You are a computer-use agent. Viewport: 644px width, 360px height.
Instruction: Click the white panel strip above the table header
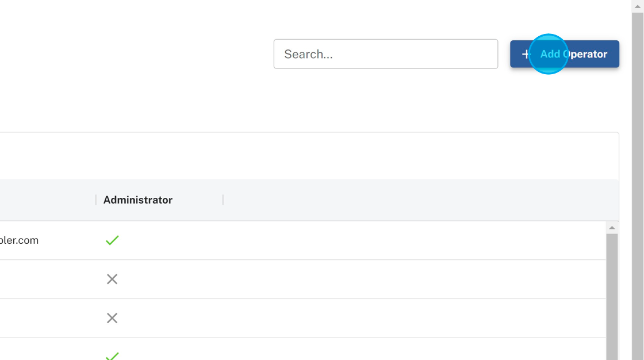[x=287, y=156]
